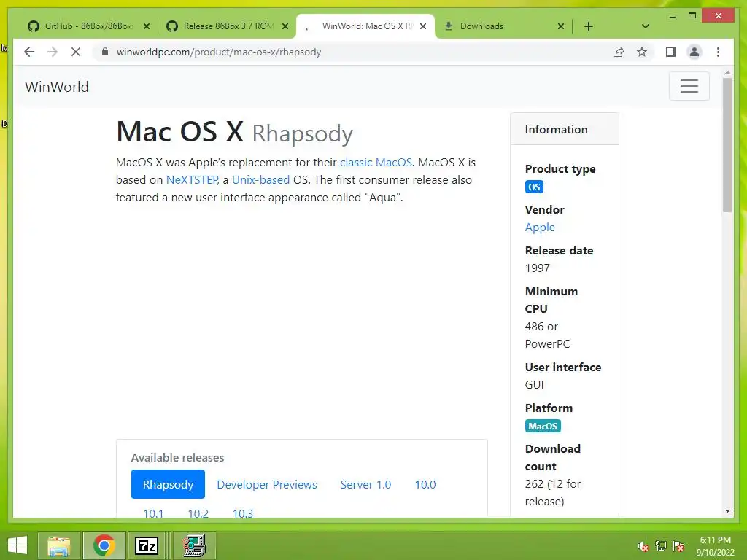Click the forward navigation arrow
747x560 pixels.
(x=53, y=52)
